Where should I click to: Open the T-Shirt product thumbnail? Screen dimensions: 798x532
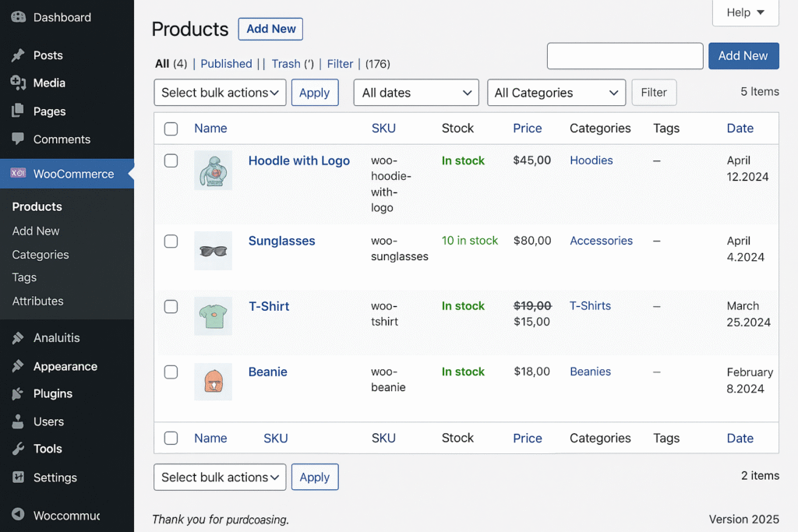pos(214,315)
